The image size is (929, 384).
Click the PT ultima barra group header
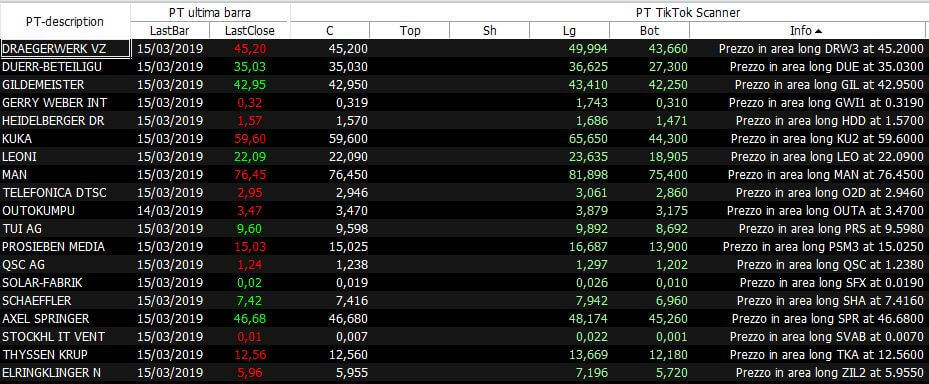pos(210,13)
